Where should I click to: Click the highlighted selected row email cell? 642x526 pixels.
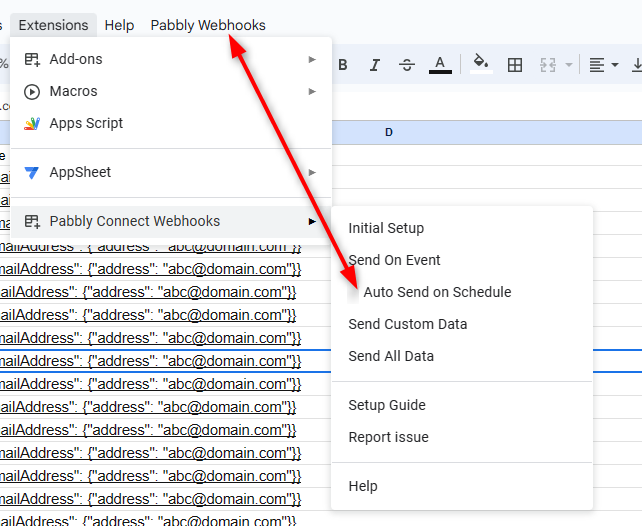click(165, 361)
